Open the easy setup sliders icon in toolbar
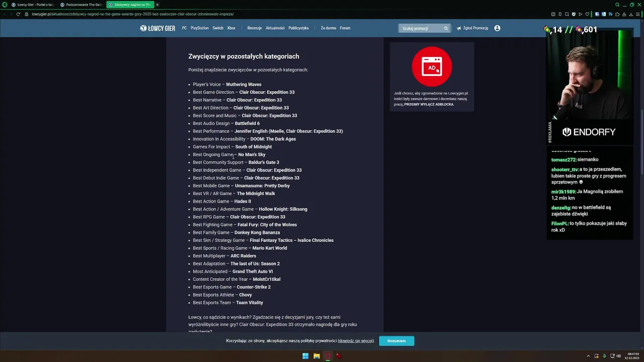Viewport: 644px width, 362px height. tap(638, 14)
